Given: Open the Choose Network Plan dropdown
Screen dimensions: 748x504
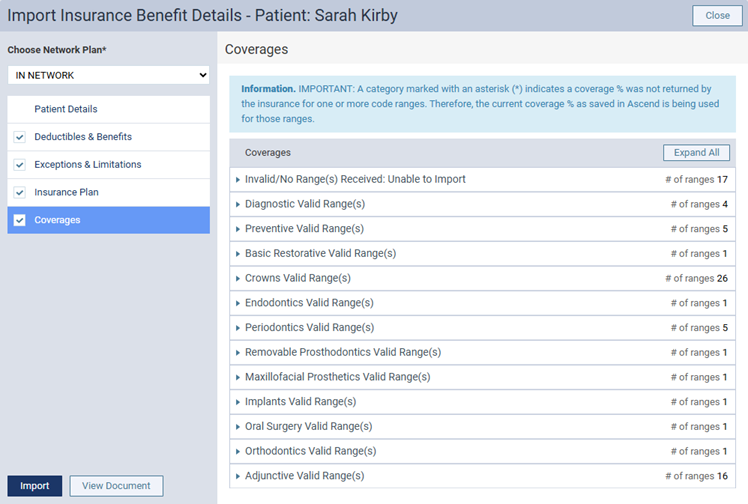Looking at the screenshot, I should coord(108,75).
